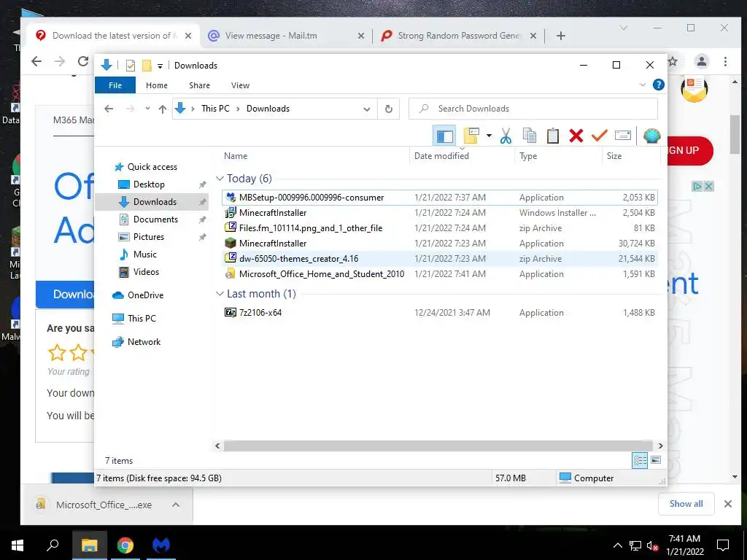Open Chrome three-dot menu
This screenshot has width=747, height=560.
point(725,61)
